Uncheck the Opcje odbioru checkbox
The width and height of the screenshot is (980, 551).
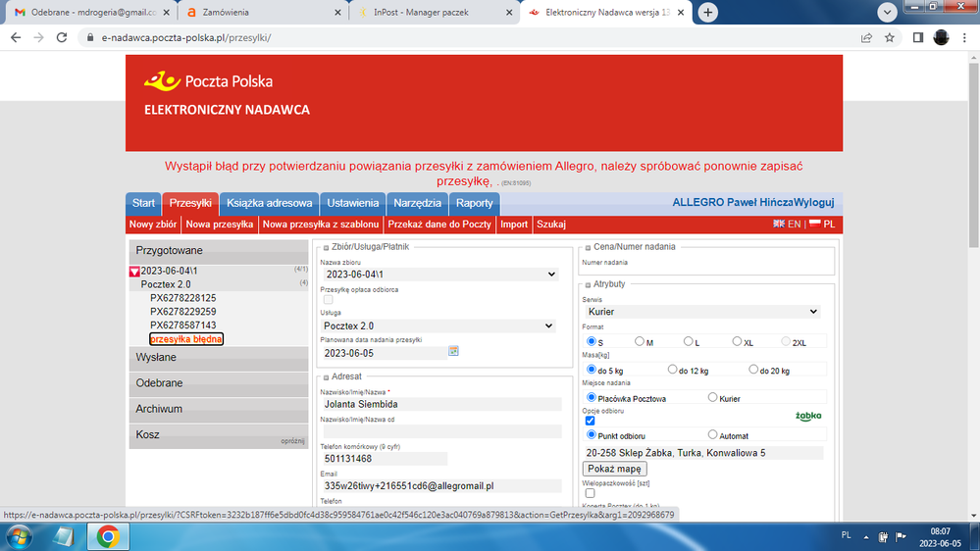pos(590,421)
